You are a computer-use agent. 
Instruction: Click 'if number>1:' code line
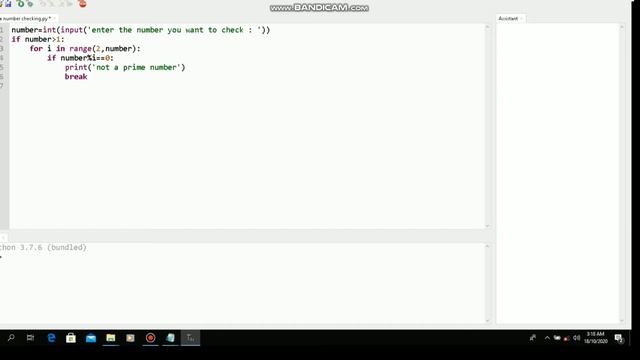(38, 39)
